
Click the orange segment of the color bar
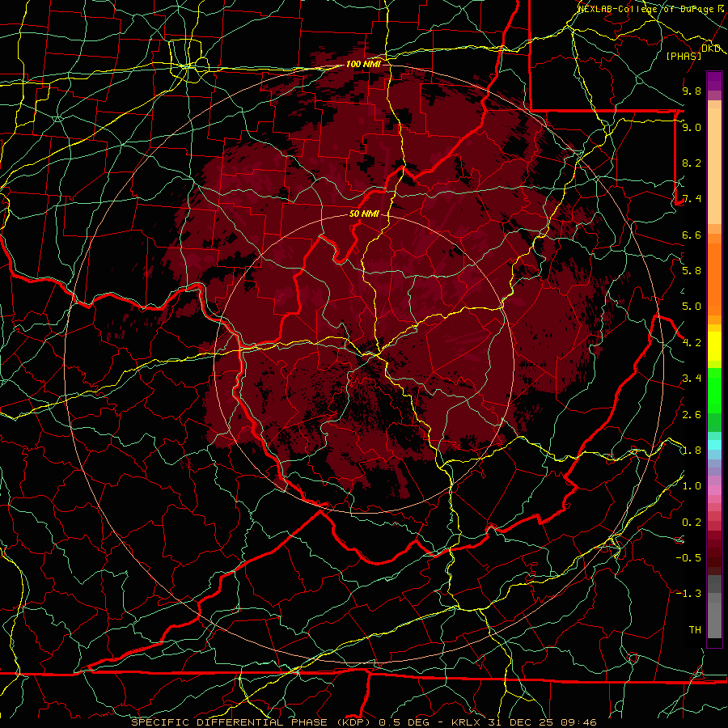pyautogui.click(x=714, y=278)
